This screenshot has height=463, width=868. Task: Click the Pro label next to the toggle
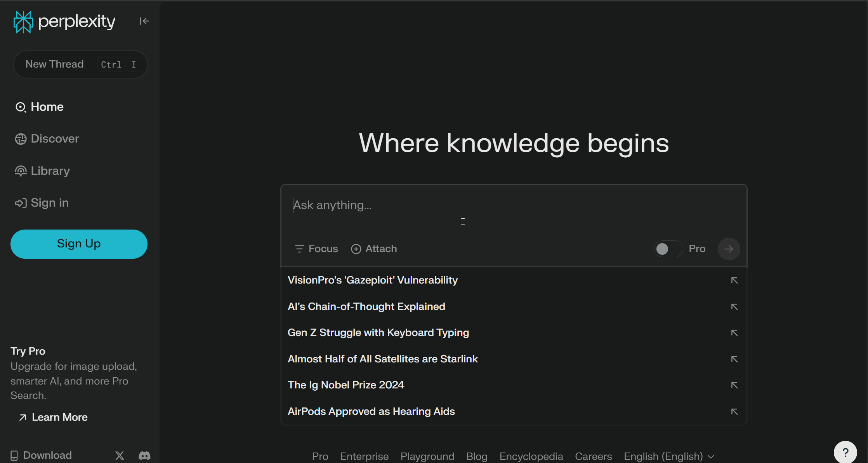tap(697, 249)
